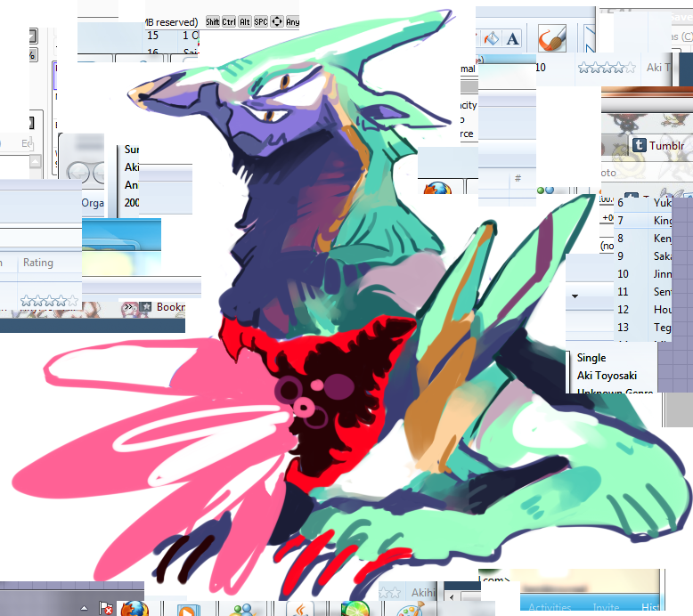The width and height of the screenshot is (693, 616).
Task: Show hidden system tray icons
Action: (84, 609)
